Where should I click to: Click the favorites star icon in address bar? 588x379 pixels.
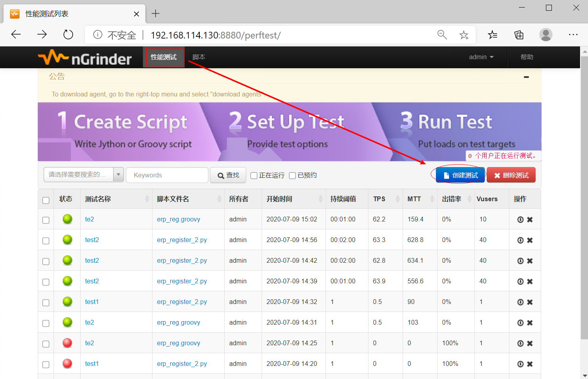tap(464, 35)
